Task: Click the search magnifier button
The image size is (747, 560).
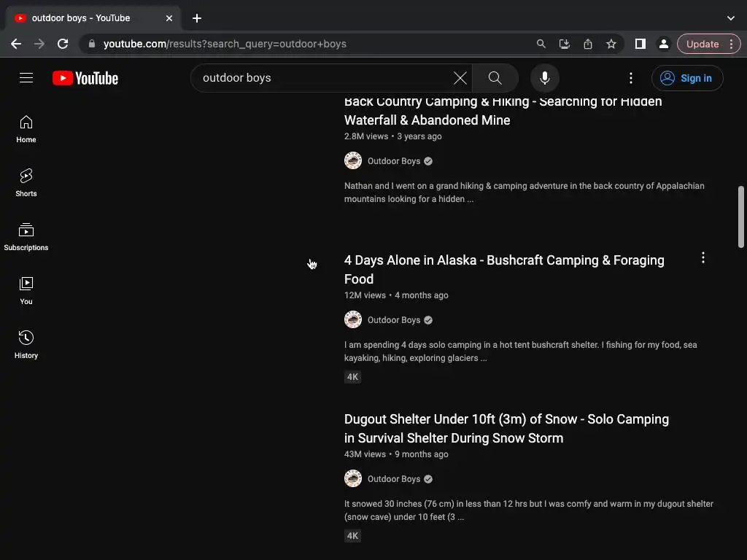Action: click(x=495, y=78)
